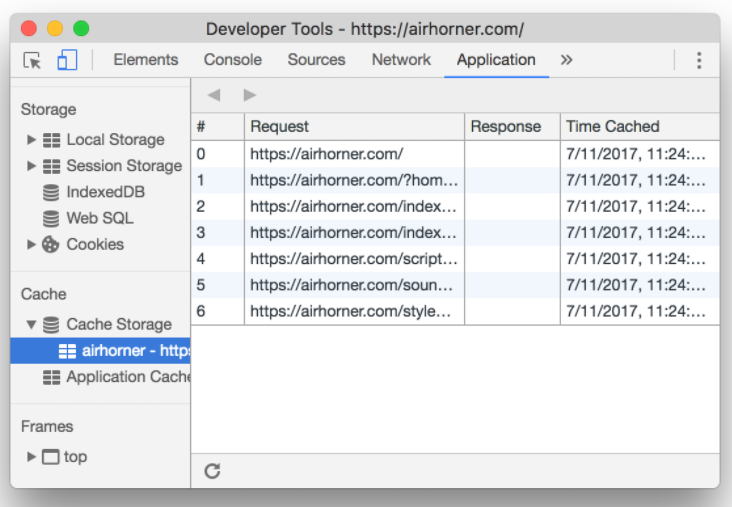Image resolution: width=732 pixels, height=507 pixels.
Task: Select the Cookies label
Action: click(95, 244)
